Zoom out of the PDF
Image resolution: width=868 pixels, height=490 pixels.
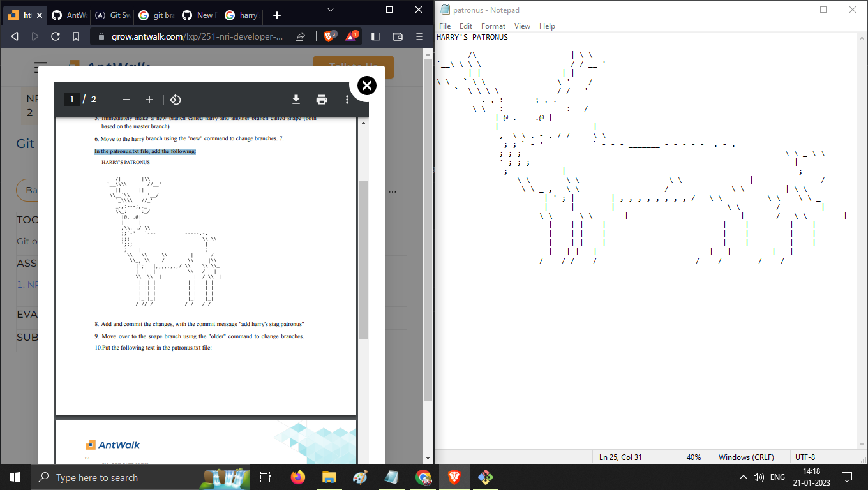pos(126,100)
